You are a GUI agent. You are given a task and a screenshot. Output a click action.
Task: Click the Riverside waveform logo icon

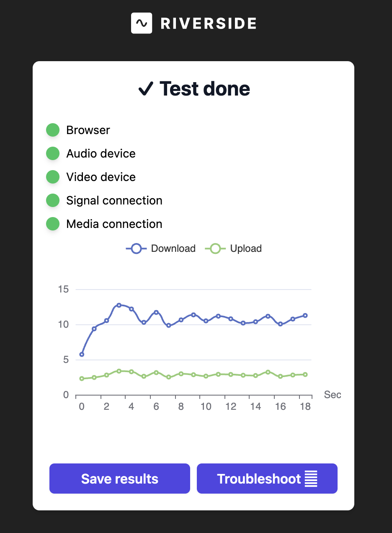click(x=142, y=23)
